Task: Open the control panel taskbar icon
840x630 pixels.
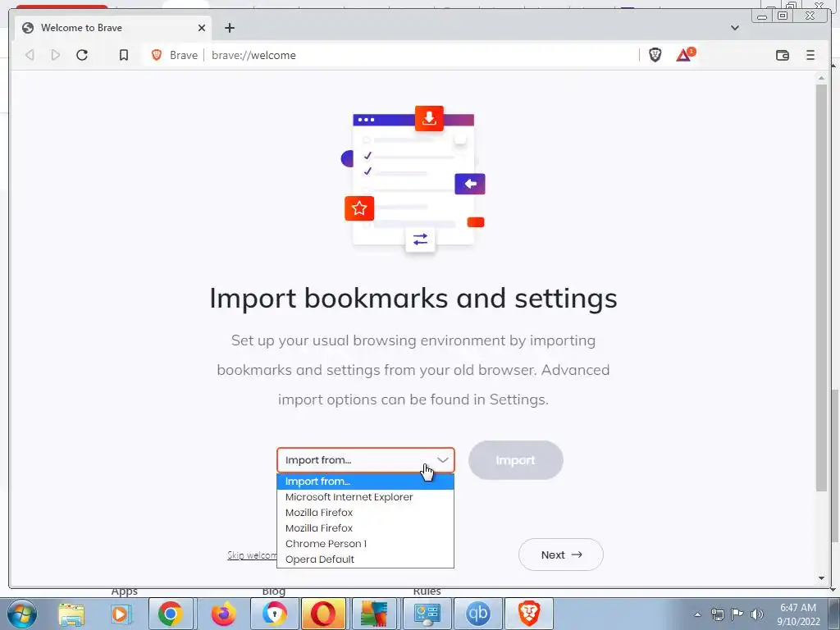Action: (427, 614)
